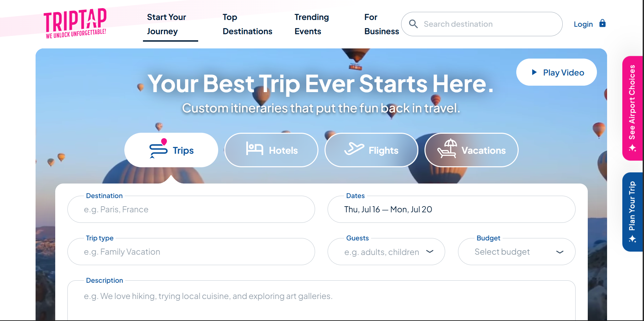Click the Vacations beach umbrella icon

[447, 149]
